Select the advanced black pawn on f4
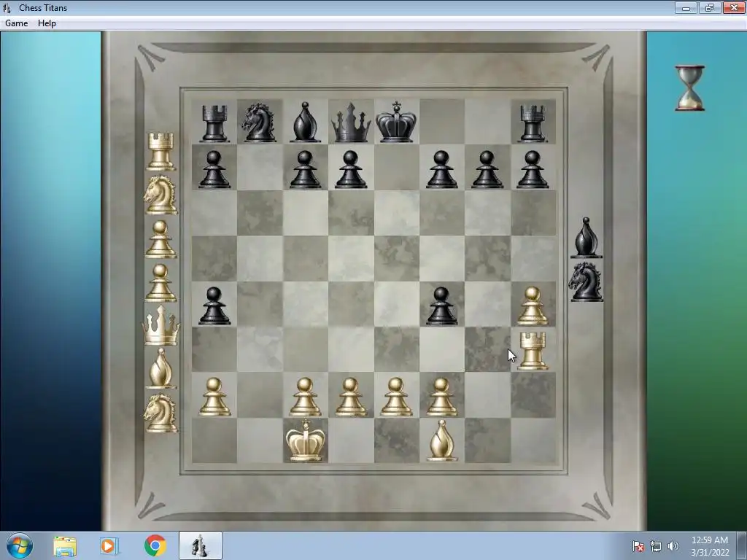This screenshot has height=560, width=747. (441, 306)
